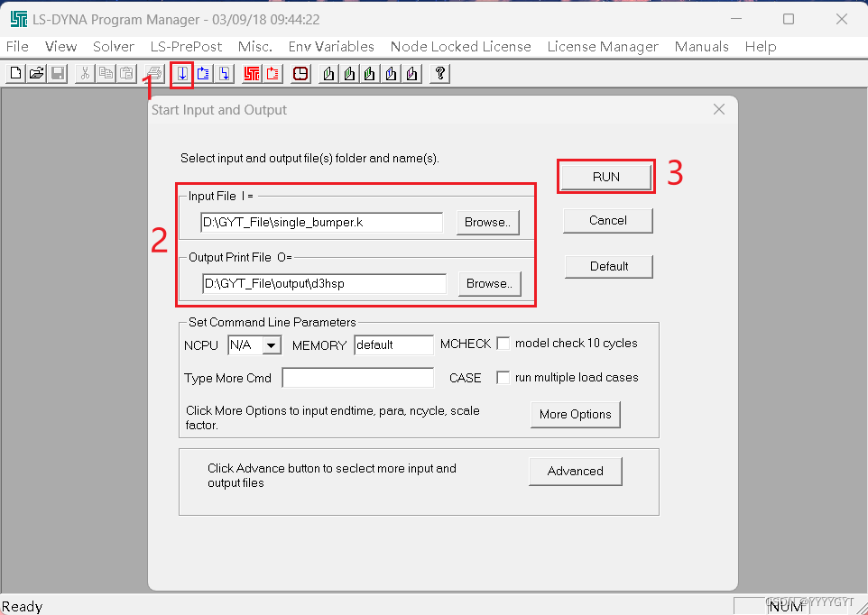Image resolution: width=868 pixels, height=615 pixels.
Task: Browse for the Output Print File
Action: [x=489, y=284]
